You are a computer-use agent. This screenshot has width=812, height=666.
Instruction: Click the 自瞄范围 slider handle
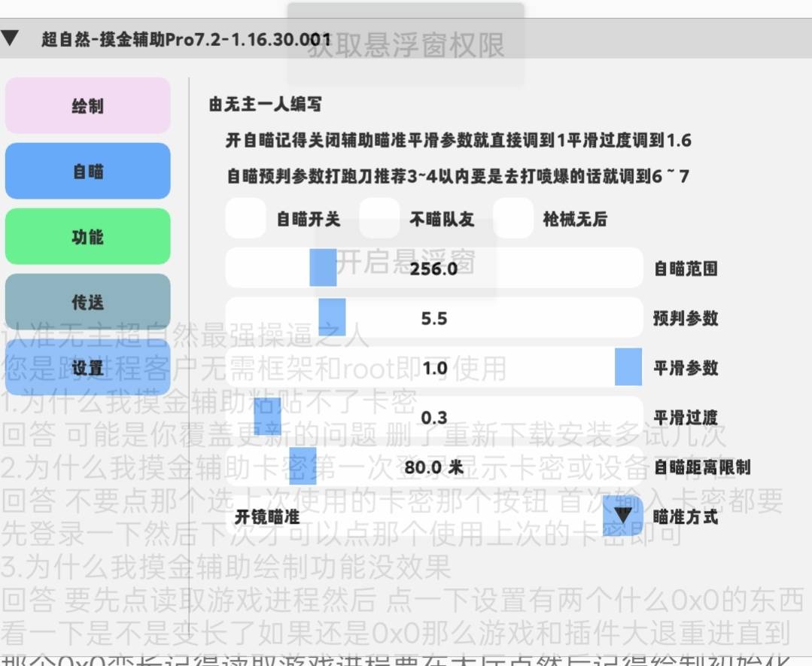pyautogui.click(x=323, y=269)
